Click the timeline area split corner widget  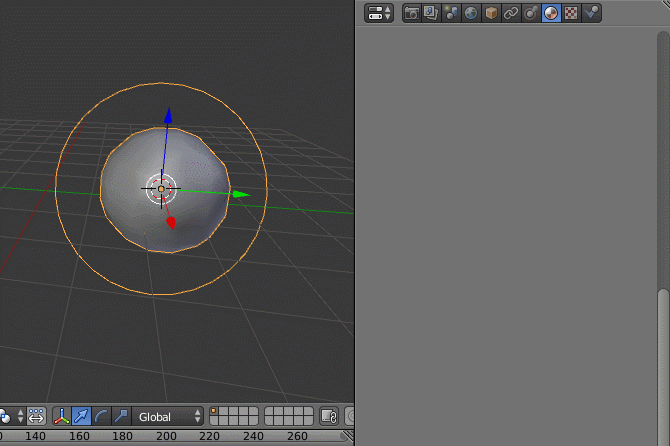pyautogui.click(x=348, y=436)
